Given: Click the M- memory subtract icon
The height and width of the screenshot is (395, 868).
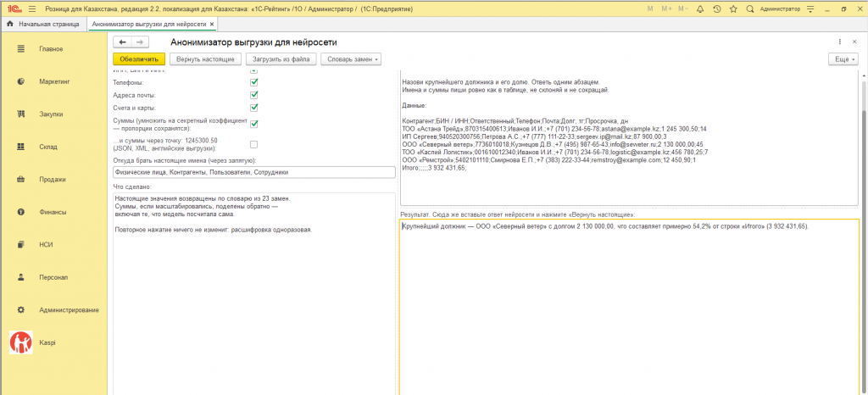Looking at the screenshot, I should [x=683, y=9].
